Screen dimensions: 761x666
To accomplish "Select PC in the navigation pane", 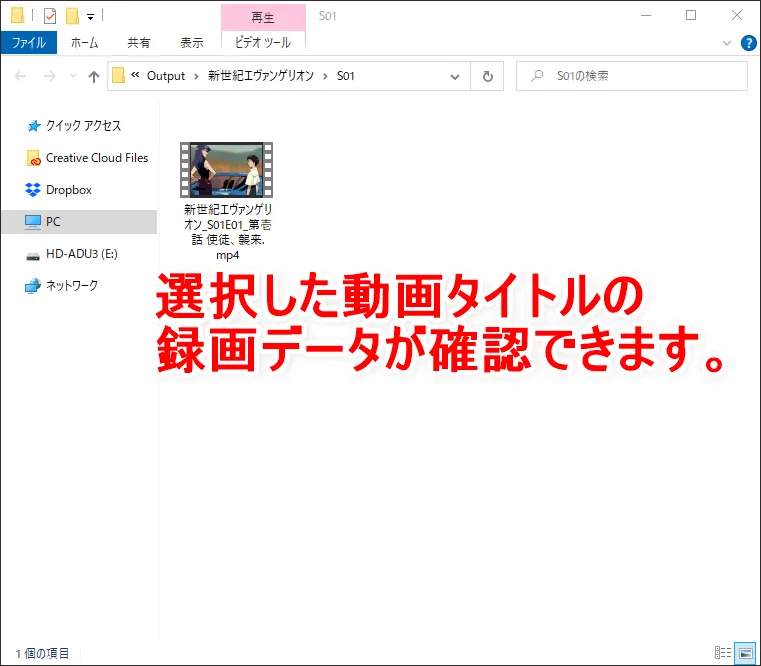I will coord(79,222).
